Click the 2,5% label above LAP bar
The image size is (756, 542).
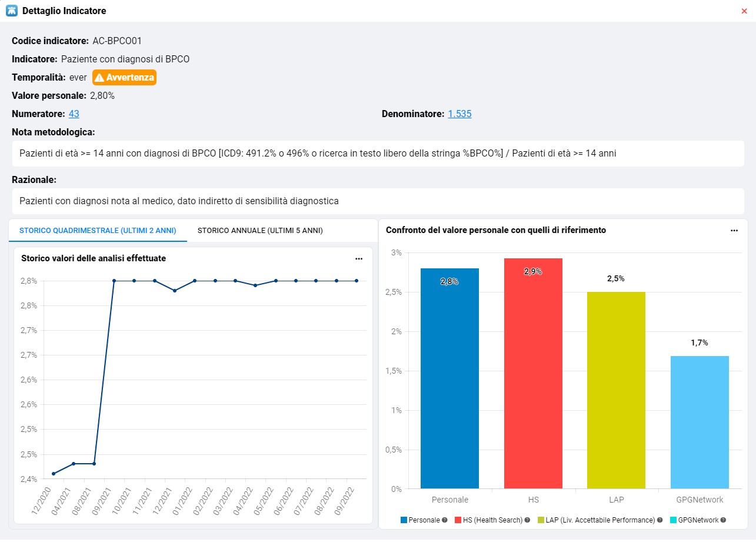click(x=616, y=278)
